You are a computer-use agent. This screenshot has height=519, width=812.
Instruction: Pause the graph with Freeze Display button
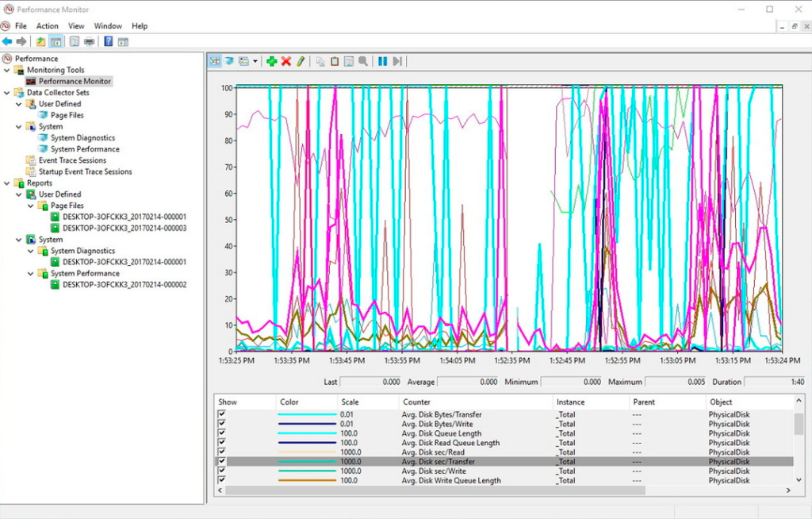click(x=382, y=61)
